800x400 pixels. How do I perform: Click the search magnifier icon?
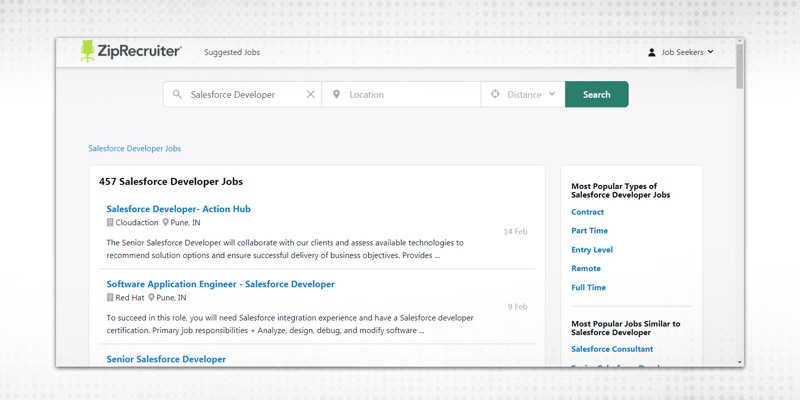tap(178, 95)
